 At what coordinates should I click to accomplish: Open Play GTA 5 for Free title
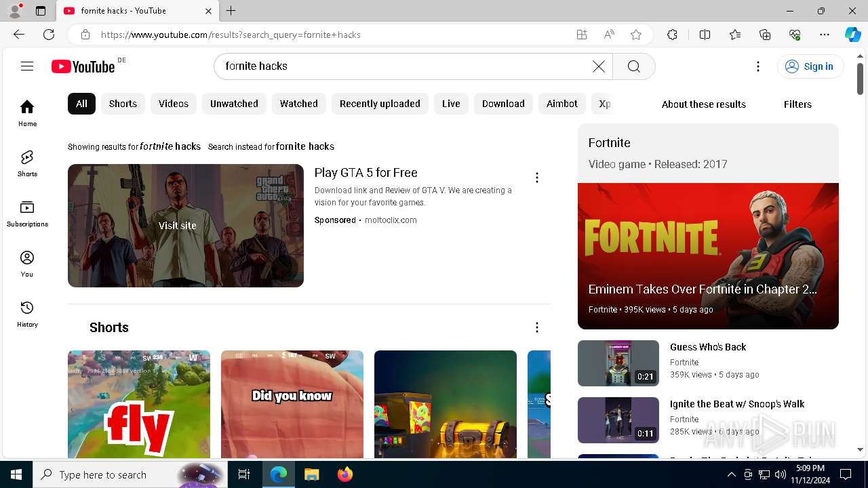click(366, 173)
